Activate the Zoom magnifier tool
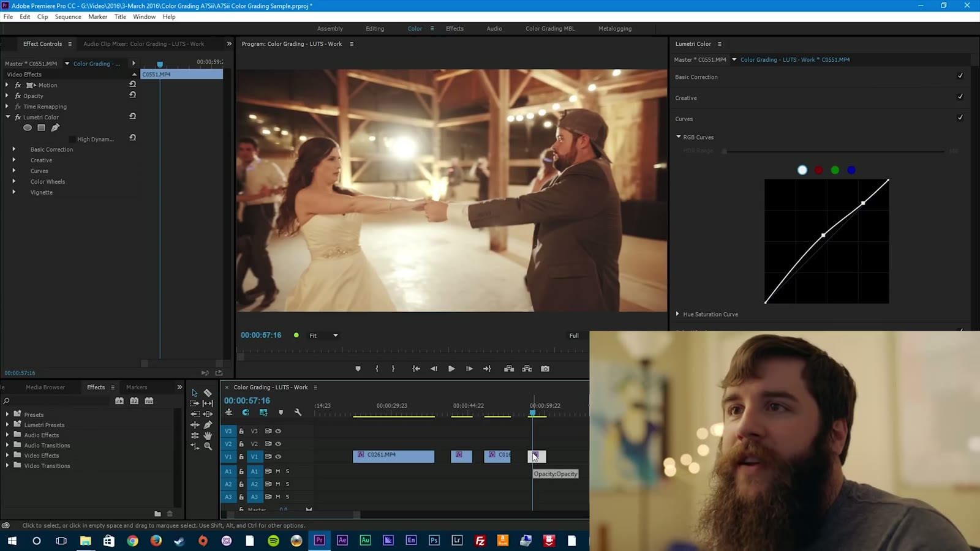 (208, 446)
